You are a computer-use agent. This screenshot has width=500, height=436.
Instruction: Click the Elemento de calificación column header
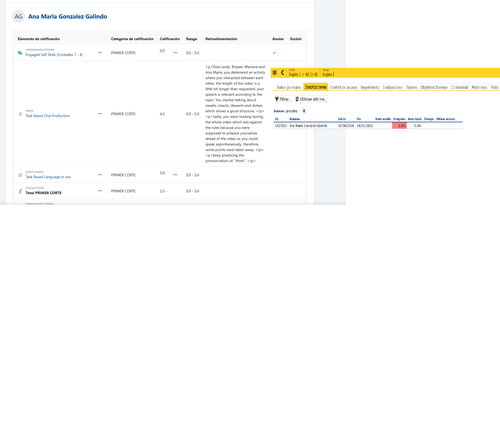coord(39,39)
